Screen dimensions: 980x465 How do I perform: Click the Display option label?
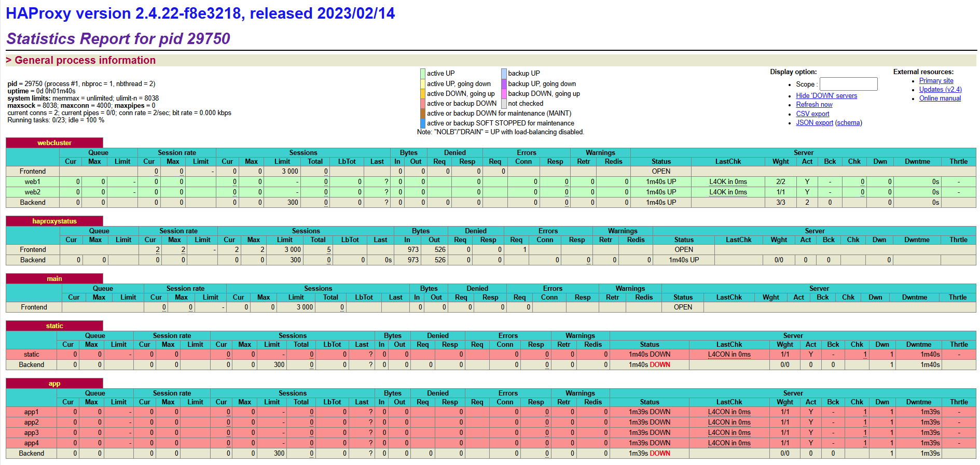793,72
